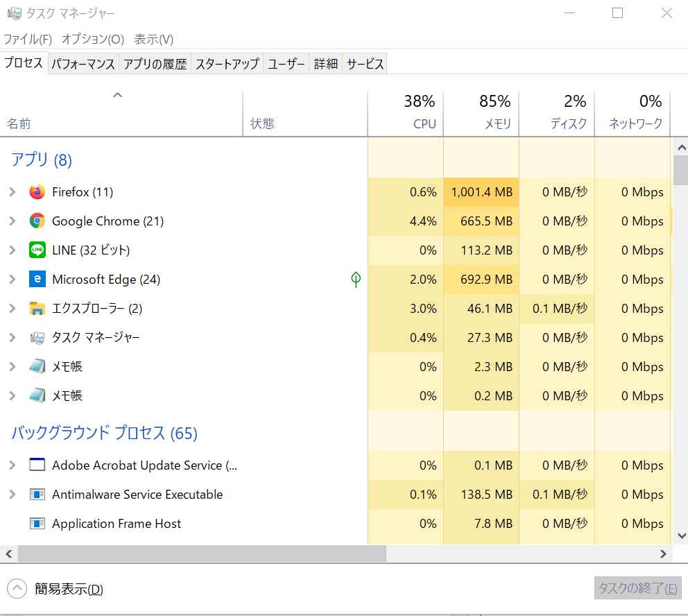
Task: Expand the Firefox process group
Action: click(12, 192)
